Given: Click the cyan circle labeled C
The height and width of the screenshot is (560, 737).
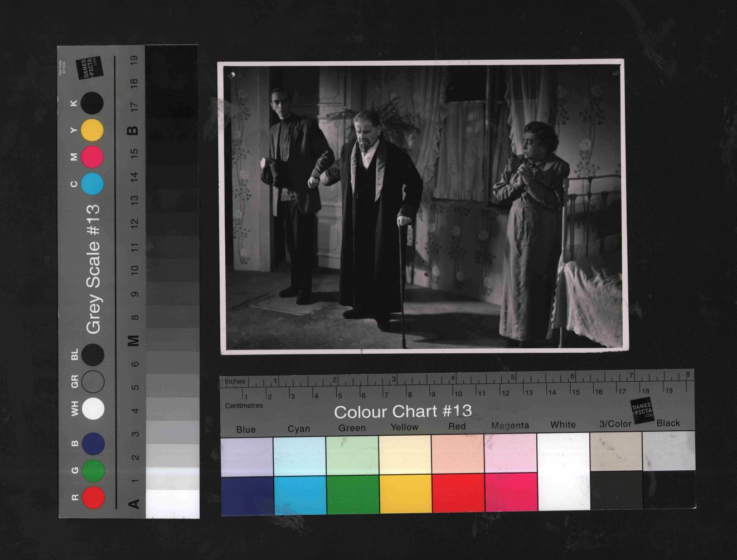Looking at the screenshot, I should [x=92, y=184].
